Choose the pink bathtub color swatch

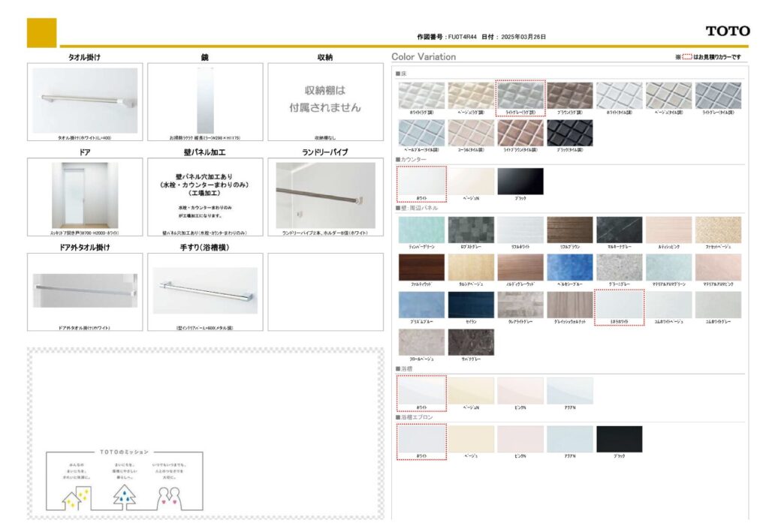point(520,391)
